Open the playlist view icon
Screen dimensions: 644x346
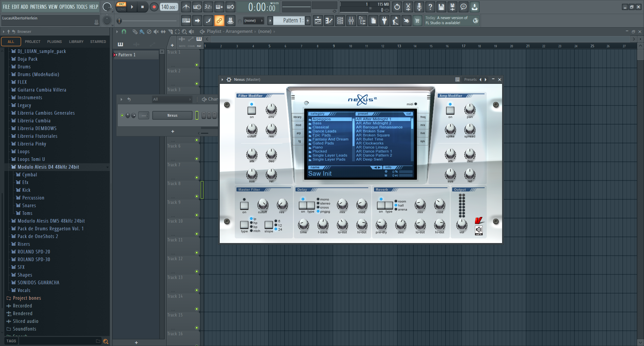pyautogui.click(x=318, y=21)
